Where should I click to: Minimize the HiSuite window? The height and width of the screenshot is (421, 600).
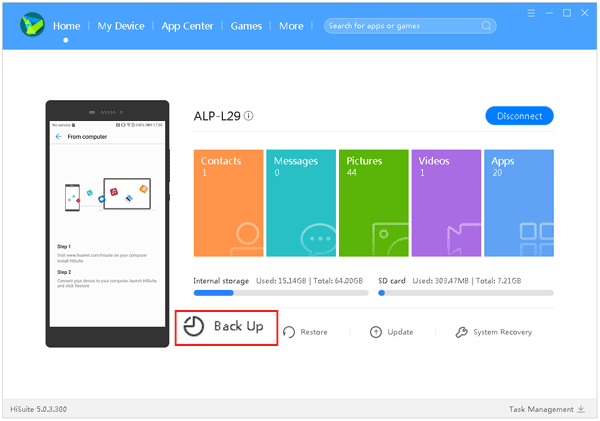point(549,13)
